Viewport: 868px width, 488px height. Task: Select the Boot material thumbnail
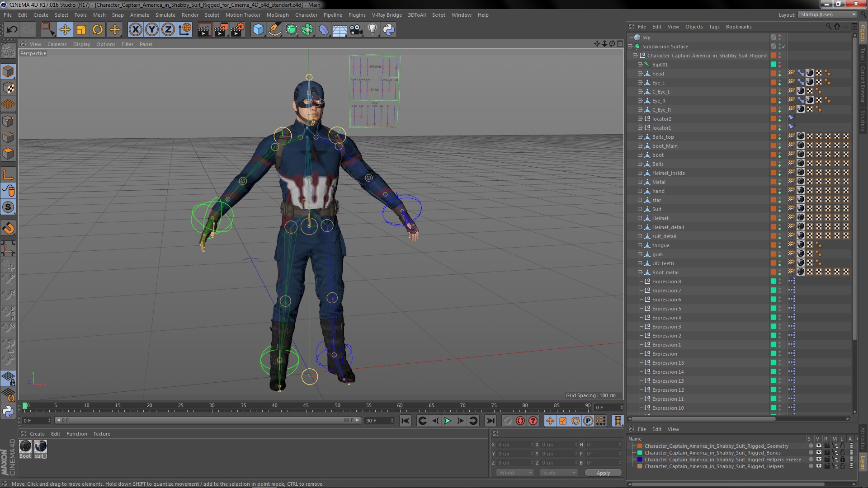(x=25, y=446)
